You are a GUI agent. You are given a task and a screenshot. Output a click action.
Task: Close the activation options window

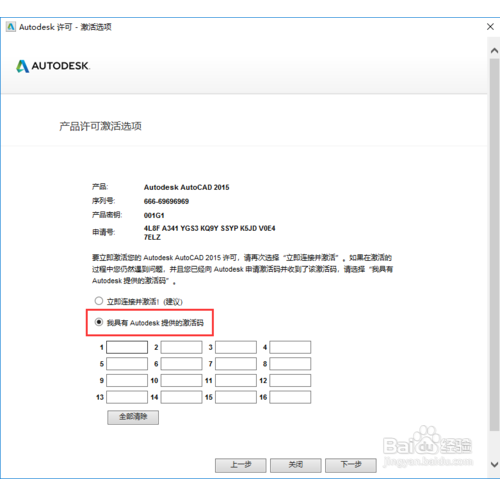[x=490, y=27]
